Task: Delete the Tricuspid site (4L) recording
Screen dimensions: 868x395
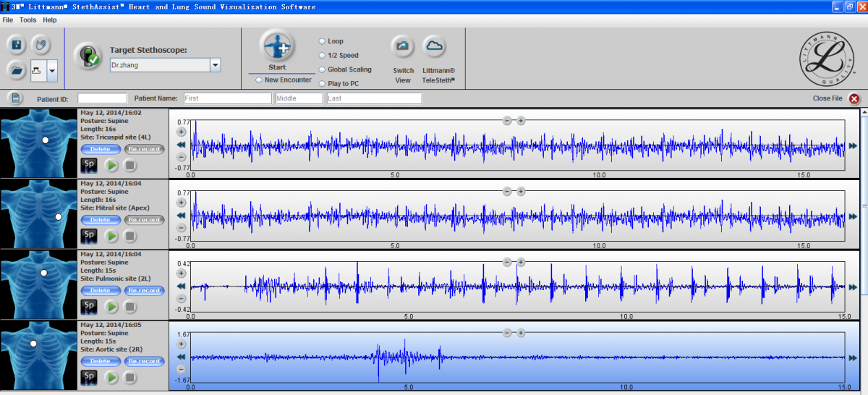Action: [x=100, y=149]
